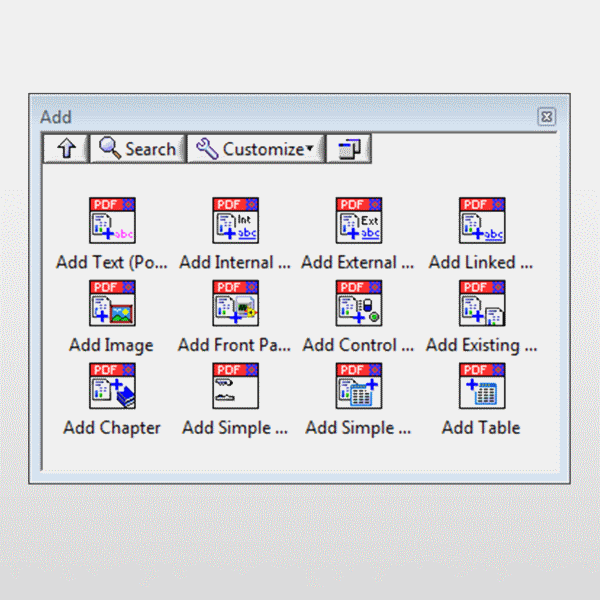The image size is (600, 600).
Task: Select the Add External link icon
Action: click(359, 220)
